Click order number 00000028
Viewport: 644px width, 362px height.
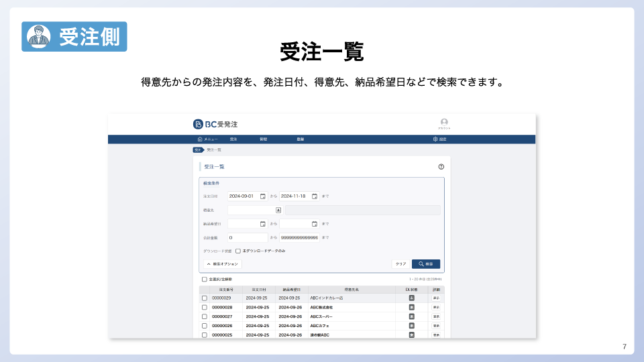click(x=222, y=308)
